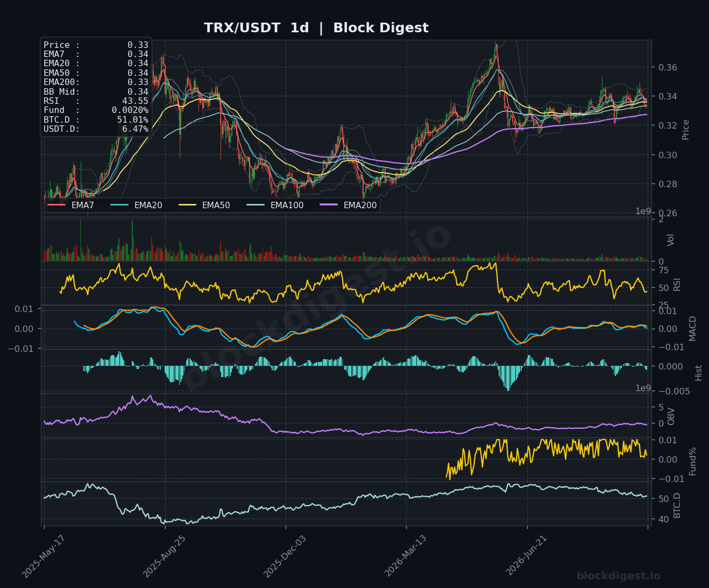709x588 pixels.
Task: Select the EMA20 legend entry
Action: click(136, 205)
